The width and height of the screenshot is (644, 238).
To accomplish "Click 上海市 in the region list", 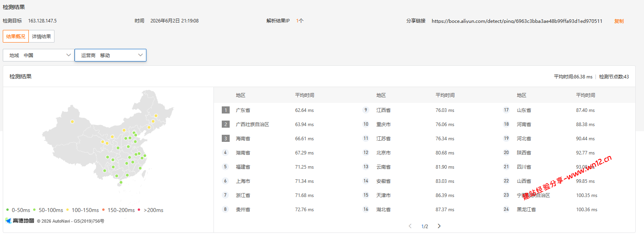I will coord(243,181).
